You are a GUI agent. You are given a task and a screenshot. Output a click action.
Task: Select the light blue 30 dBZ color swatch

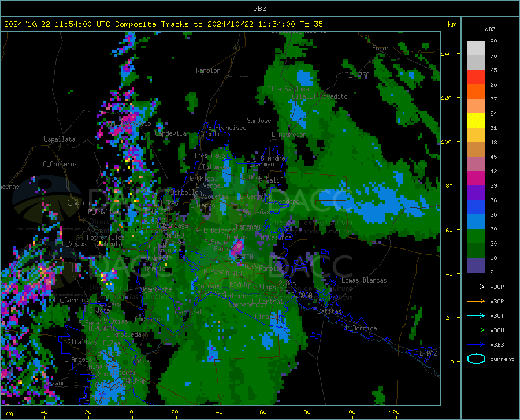[x=476, y=222]
